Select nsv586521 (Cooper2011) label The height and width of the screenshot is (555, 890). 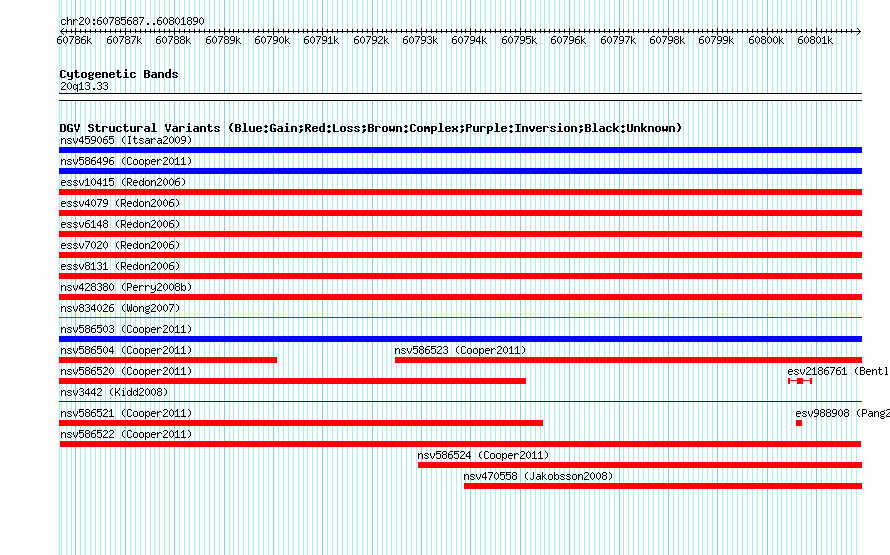[126, 413]
